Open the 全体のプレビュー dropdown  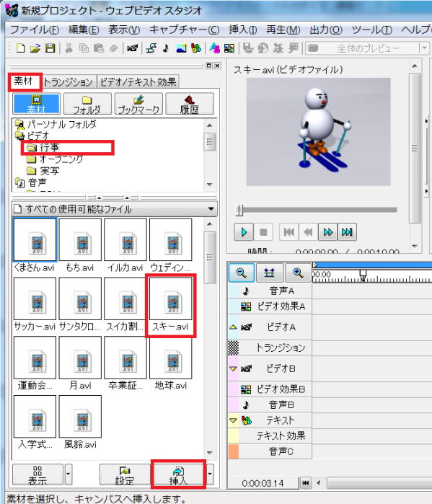click(424, 48)
